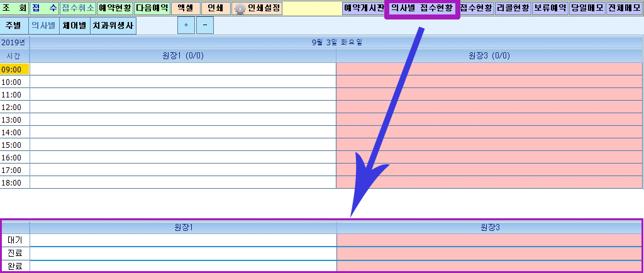The height and width of the screenshot is (273, 644).
Task: Select the 13:00 time row label
Action: [x=14, y=120]
